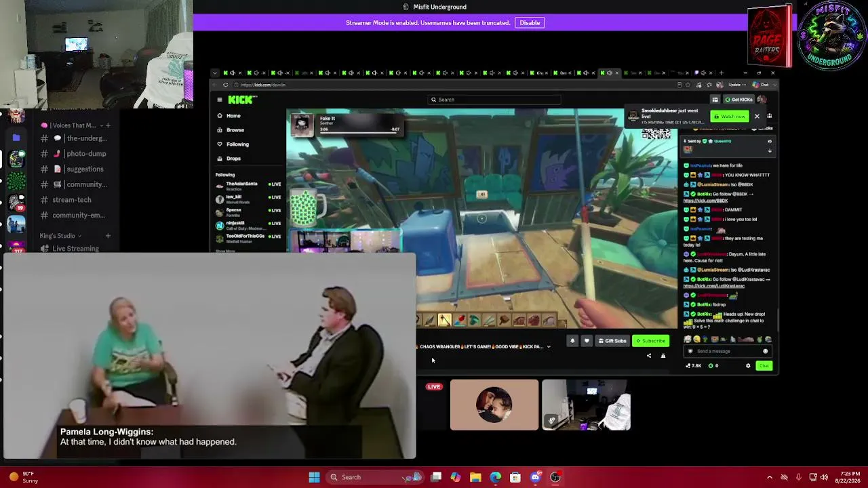Open the browser tab list dropdown
This screenshot has width=868, height=488.
(x=215, y=73)
